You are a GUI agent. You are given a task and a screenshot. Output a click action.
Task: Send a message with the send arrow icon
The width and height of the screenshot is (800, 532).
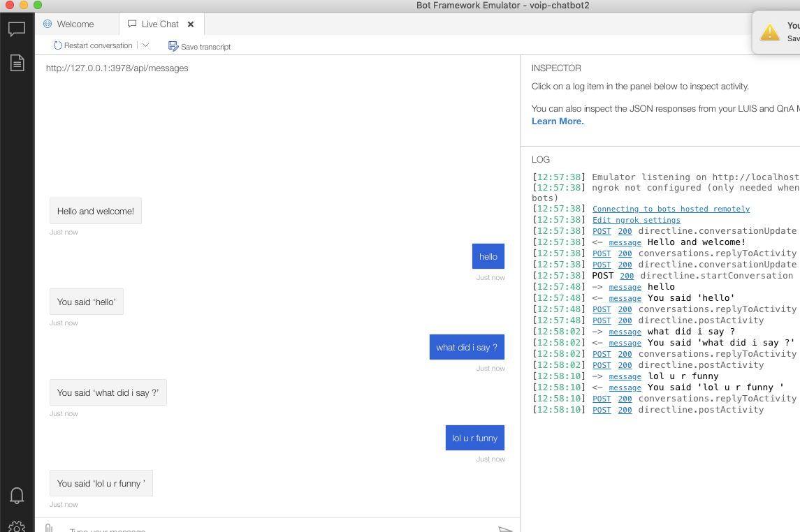coord(505,529)
